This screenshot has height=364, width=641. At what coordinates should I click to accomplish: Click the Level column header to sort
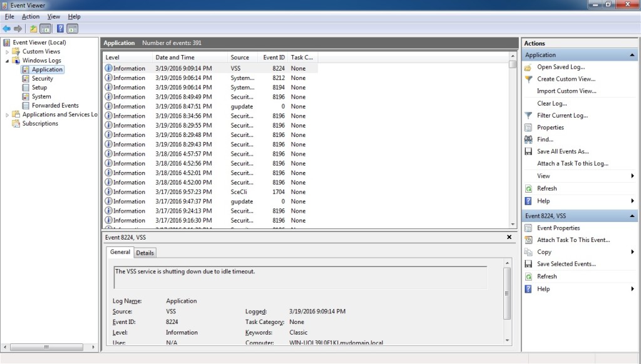[x=112, y=57]
